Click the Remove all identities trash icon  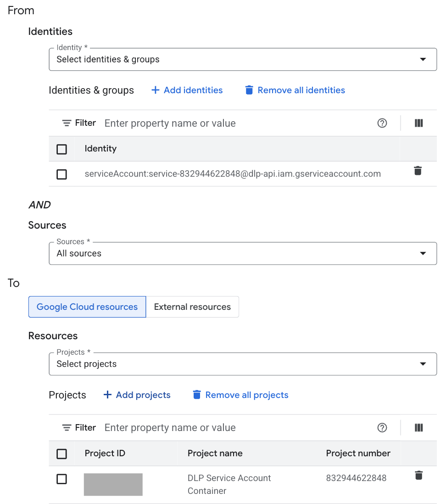click(x=249, y=90)
